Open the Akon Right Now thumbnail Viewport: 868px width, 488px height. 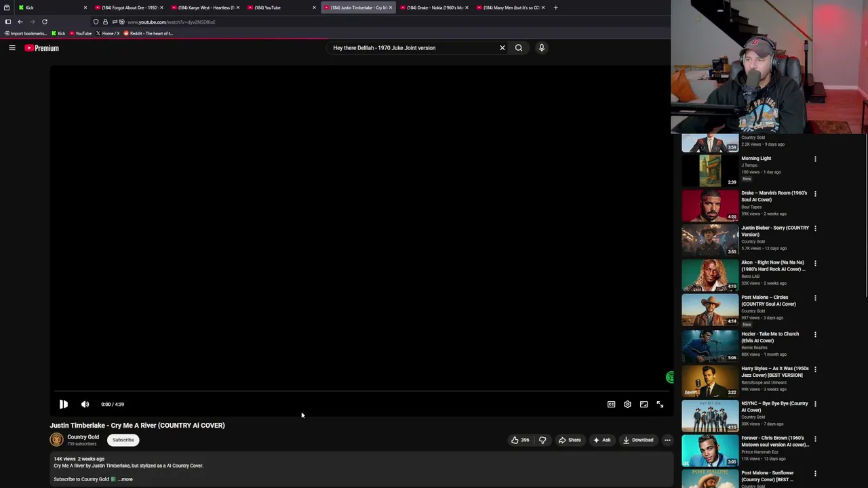[x=710, y=274]
